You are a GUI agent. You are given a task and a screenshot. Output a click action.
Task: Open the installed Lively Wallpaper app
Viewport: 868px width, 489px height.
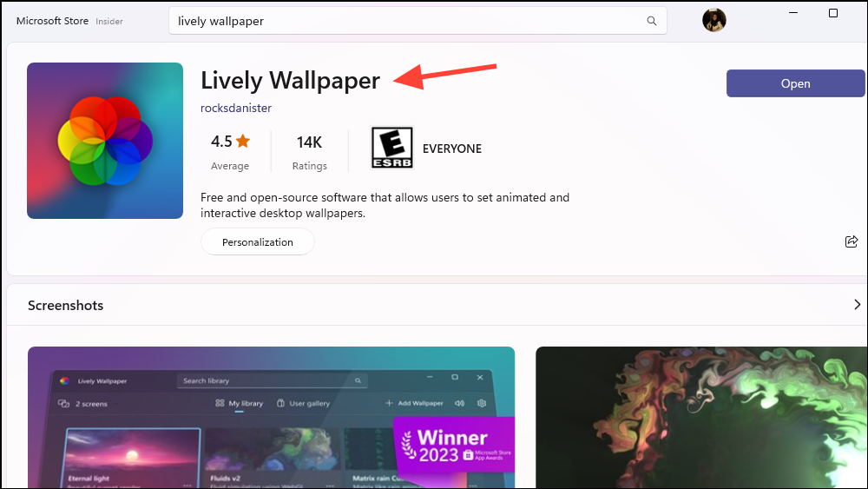click(x=795, y=83)
